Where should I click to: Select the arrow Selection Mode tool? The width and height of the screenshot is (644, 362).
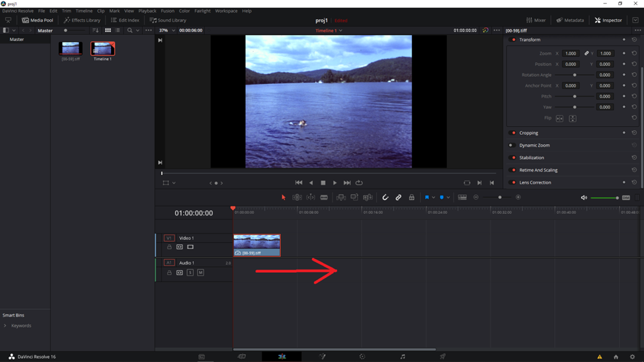pyautogui.click(x=284, y=198)
